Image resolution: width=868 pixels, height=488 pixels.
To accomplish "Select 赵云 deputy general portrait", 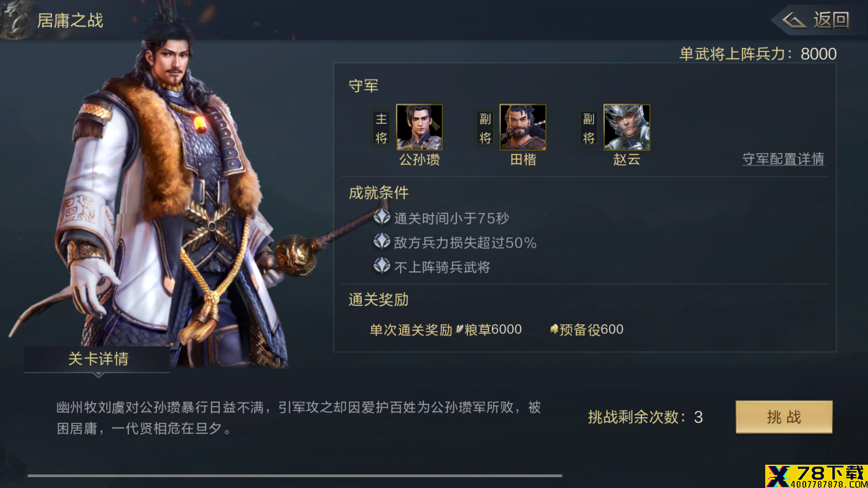I will pos(626,127).
